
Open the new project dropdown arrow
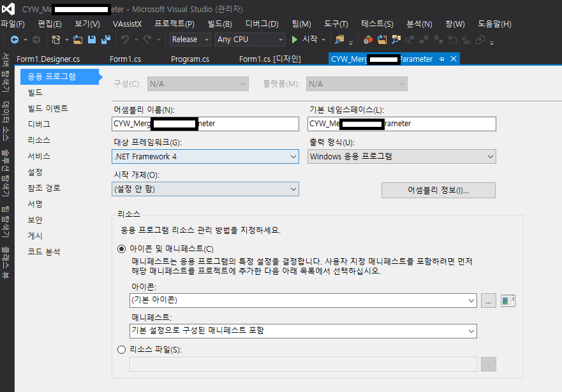(67, 40)
